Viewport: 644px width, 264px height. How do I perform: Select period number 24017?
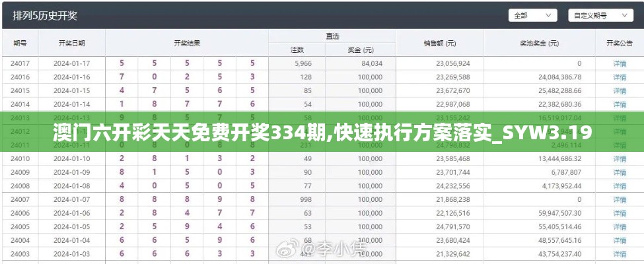(x=20, y=63)
